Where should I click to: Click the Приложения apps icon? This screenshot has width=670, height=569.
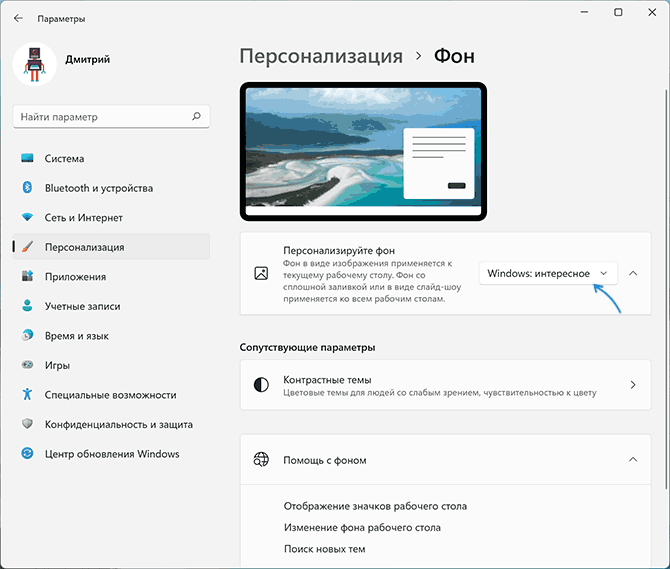click(27, 276)
